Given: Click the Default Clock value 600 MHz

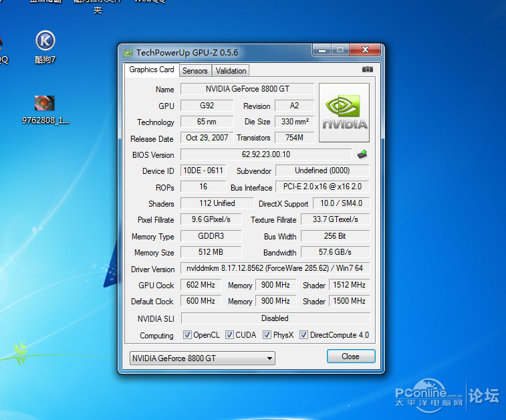Looking at the screenshot, I should pos(201,301).
